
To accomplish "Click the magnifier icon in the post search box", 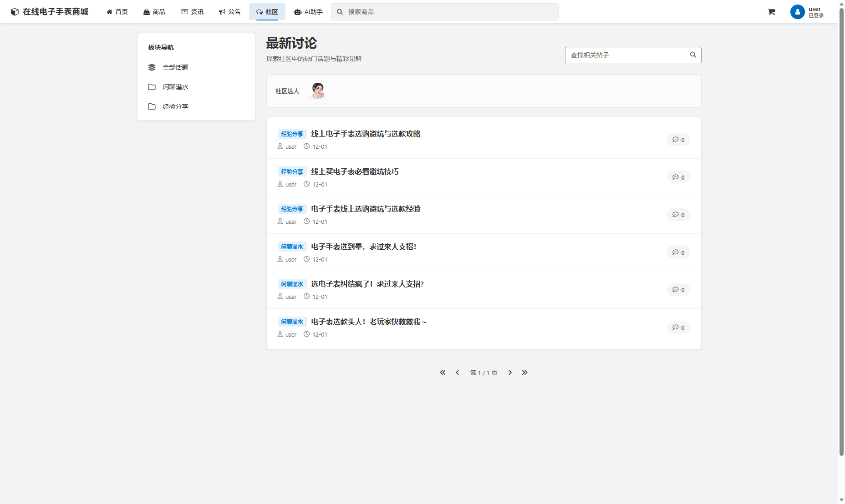I will 692,55.
